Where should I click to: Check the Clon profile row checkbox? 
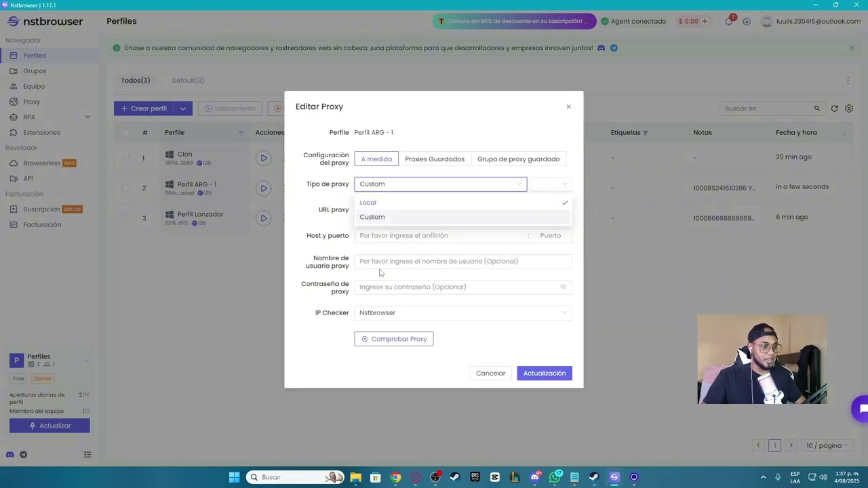[125, 158]
